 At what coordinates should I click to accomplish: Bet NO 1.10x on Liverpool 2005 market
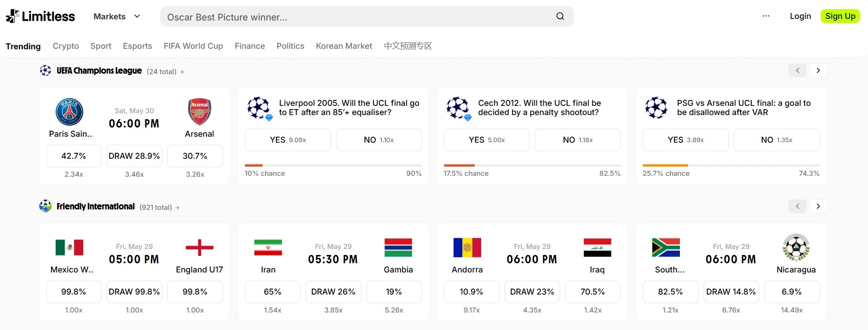click(x=379, y=140)
